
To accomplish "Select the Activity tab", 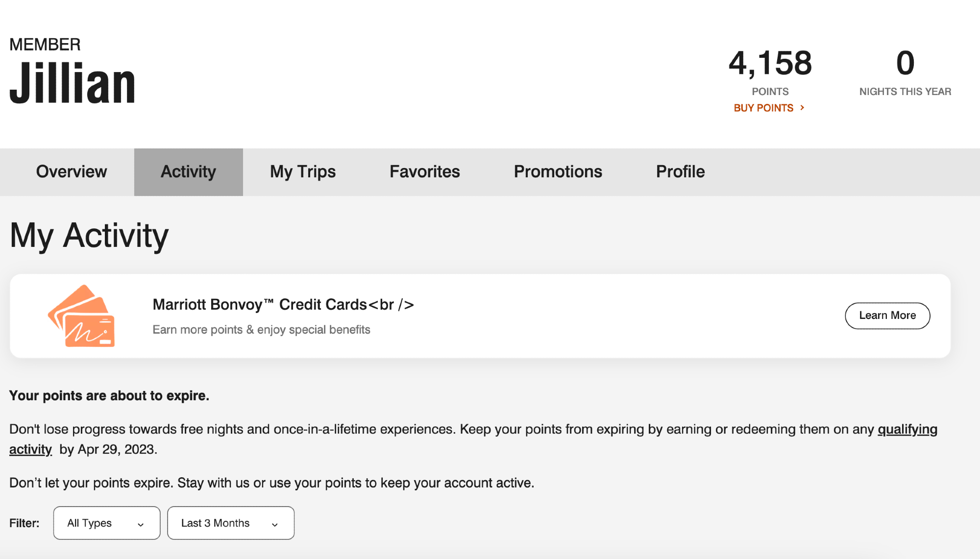I will 188,172.
